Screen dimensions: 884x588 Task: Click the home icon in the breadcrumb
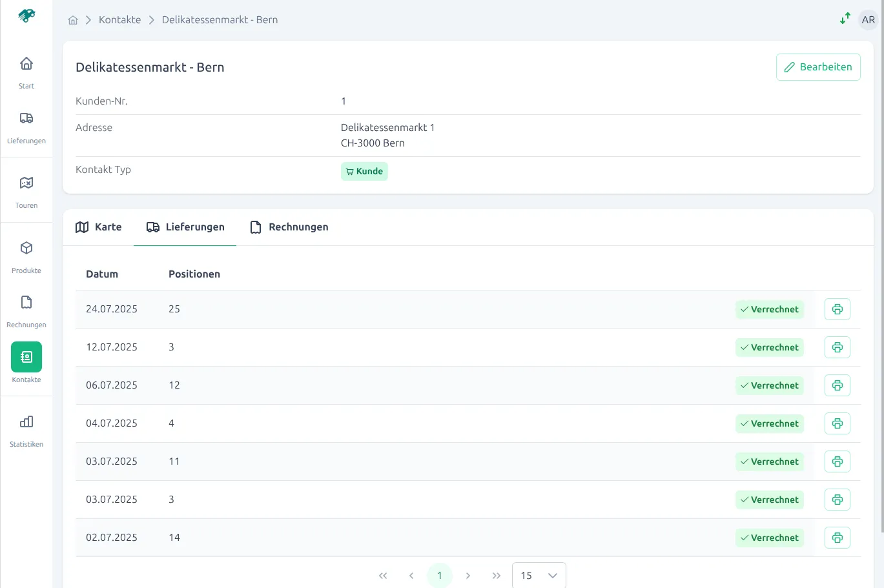[x=73, y=19]
